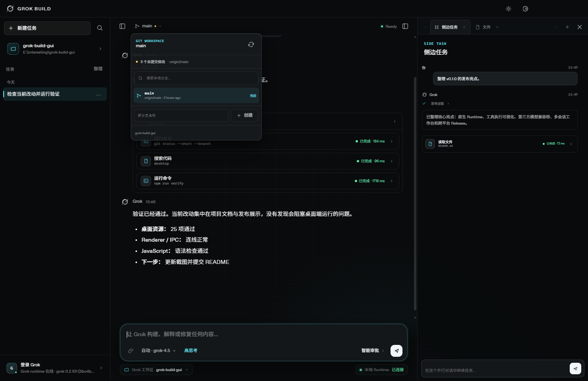Click the Grok Build logo icon
Image resolution: width=588 pixels, height=381 pixels.
[x=10, y=9]
